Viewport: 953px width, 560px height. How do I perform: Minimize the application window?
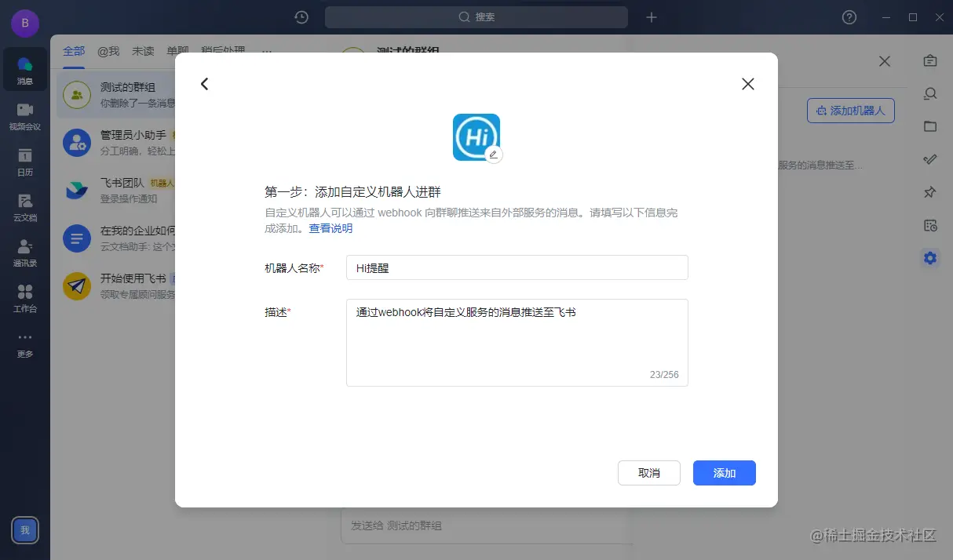[885, 17]
